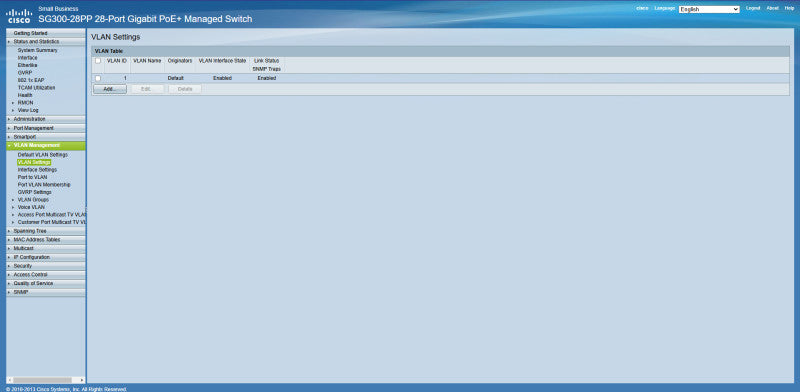
Task: Click the Cisco logo
Action: tap(19, 16)
